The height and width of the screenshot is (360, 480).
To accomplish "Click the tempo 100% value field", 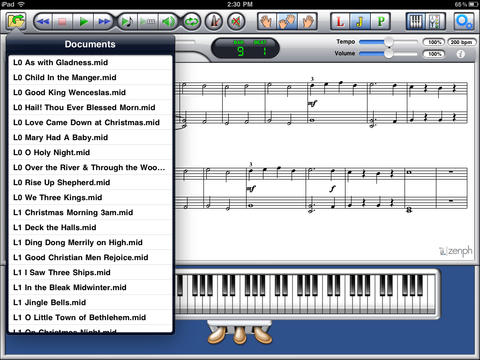I will click(x=434, y=42).
